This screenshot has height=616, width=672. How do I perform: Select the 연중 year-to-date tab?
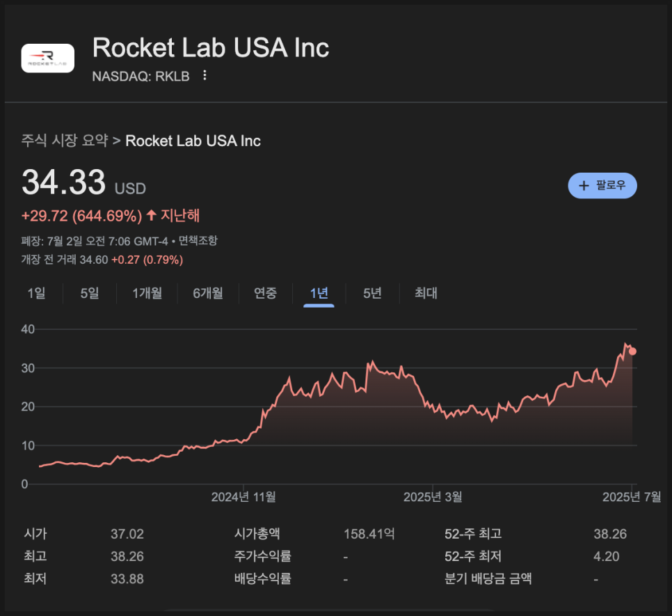265,293
